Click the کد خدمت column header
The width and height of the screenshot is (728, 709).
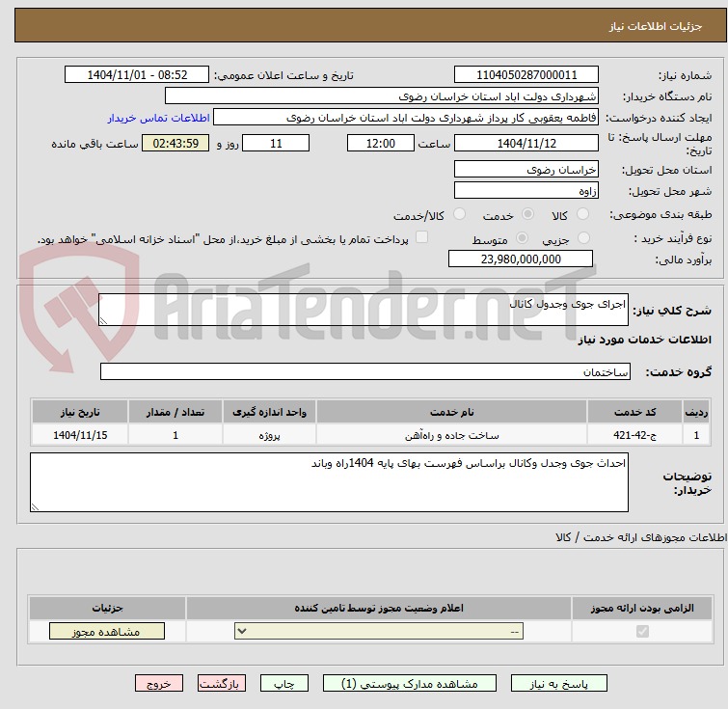(x=634, y=412)
